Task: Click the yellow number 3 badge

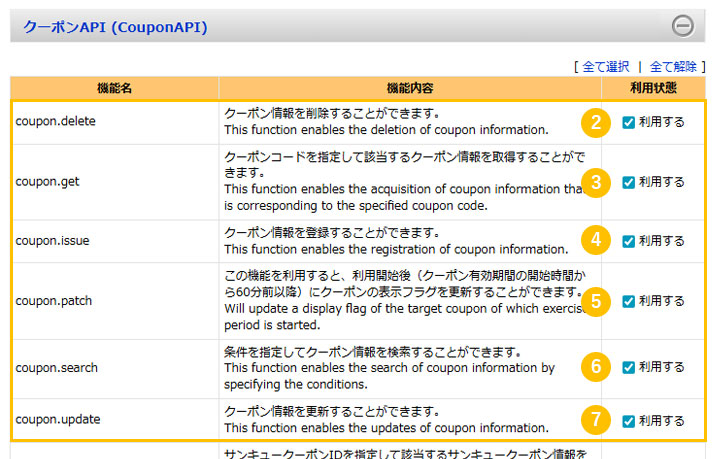Action: (596, 182)
